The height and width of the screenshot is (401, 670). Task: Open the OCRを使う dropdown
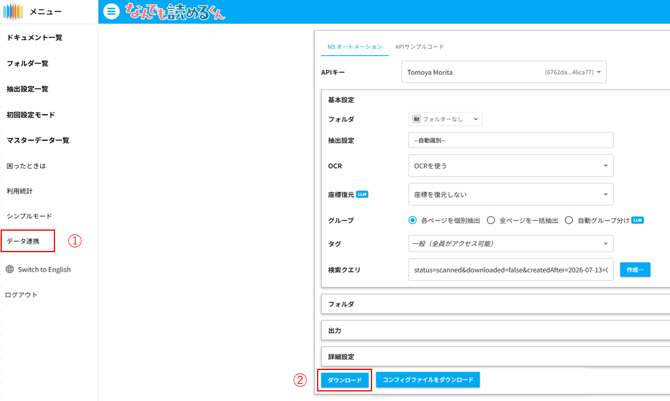[511, 165]
